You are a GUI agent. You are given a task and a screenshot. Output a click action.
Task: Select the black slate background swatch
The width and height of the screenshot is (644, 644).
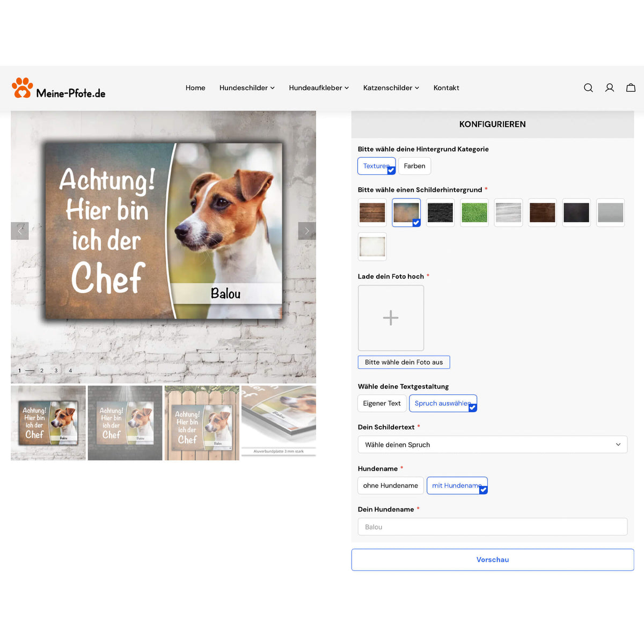click(x=576, y=213)
